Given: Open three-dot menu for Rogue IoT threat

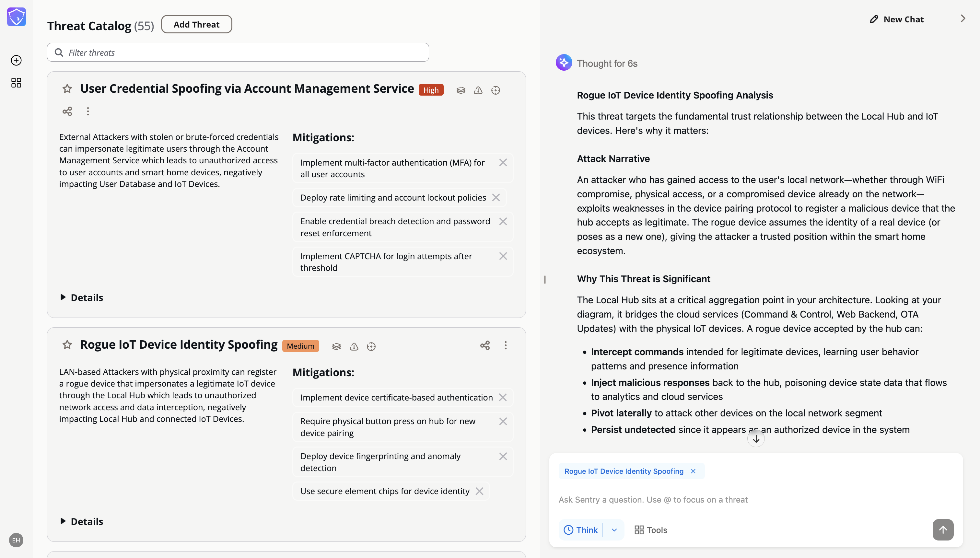Looking at the screenshot, I should coord(506,345).
